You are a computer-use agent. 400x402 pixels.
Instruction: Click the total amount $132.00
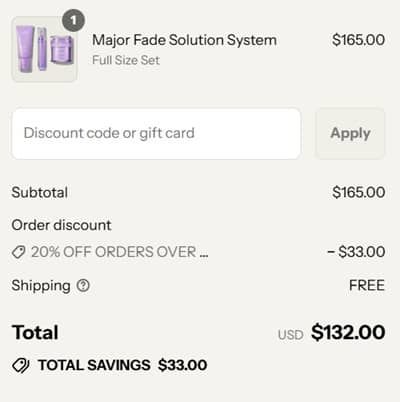click(348, 332)
